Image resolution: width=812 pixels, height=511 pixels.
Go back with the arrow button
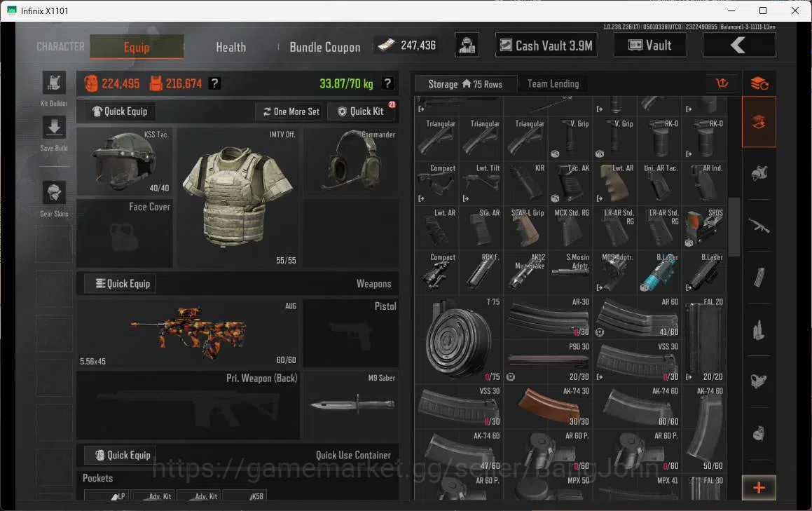coord(739,45)
